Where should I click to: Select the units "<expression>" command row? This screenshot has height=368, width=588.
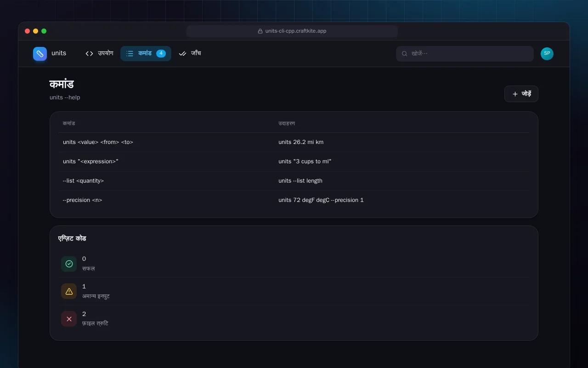coord(294,161)
